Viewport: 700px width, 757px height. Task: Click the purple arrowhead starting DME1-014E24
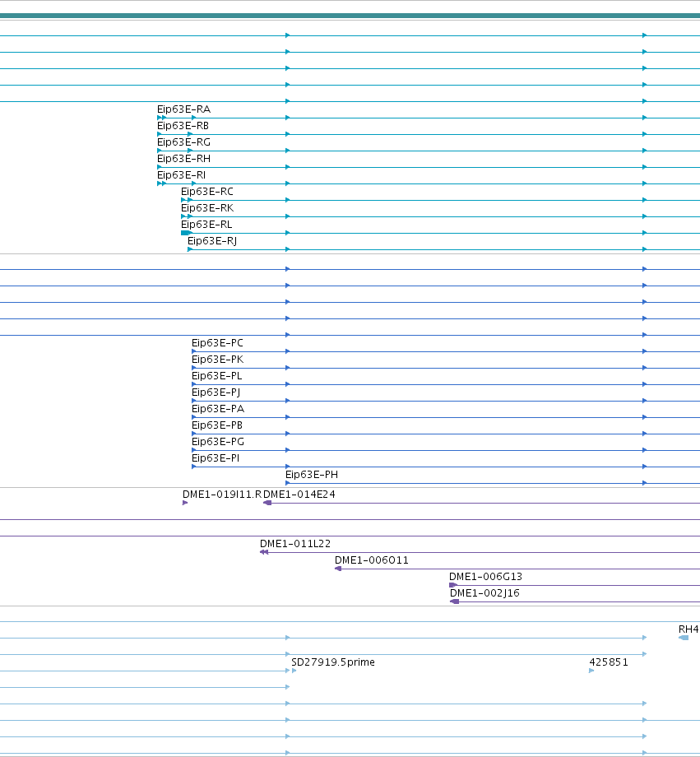click(x=267, y=503)
